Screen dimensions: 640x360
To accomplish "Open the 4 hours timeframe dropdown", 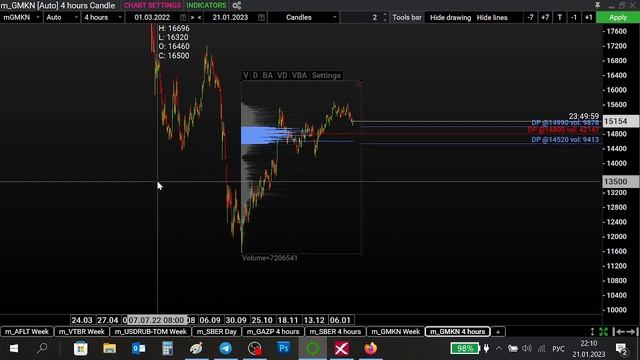I will click(x=102, y=18).
